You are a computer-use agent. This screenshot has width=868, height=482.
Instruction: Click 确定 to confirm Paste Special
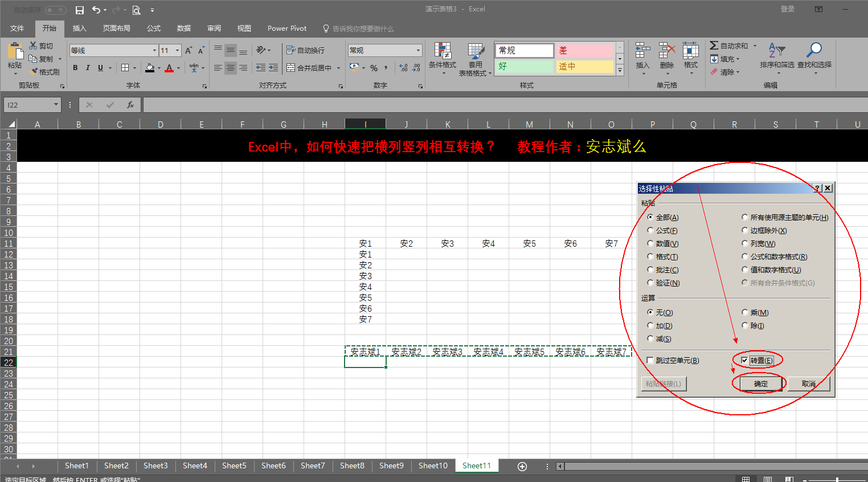(x=761, y=383)
